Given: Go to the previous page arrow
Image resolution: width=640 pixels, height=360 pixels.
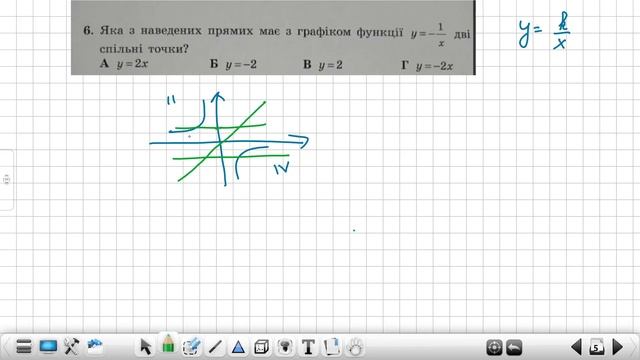Looking at the screenshot, I should (576, 347).
